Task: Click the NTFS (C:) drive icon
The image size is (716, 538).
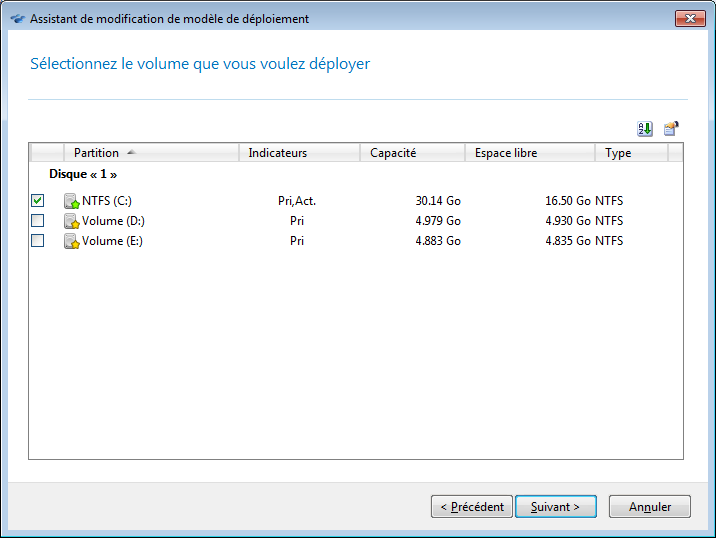Action: click(x=72, y=201)
